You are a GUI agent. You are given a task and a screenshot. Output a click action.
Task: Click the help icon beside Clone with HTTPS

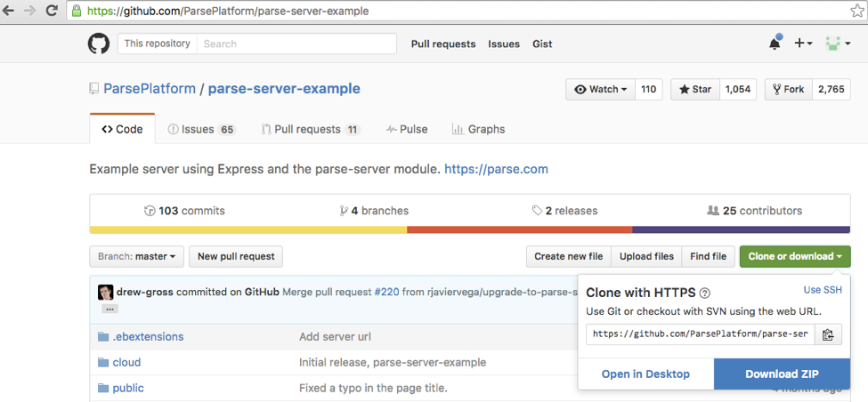(705, 293)
